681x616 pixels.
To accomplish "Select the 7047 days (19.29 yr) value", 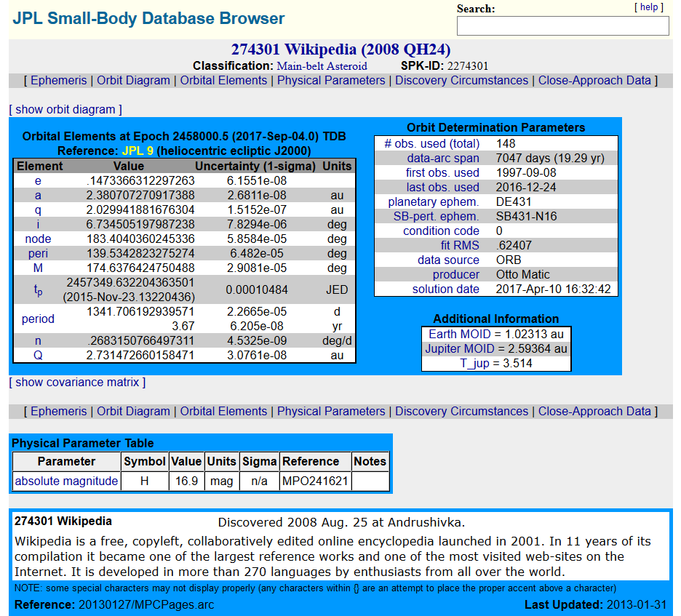I will click(550, 158).
